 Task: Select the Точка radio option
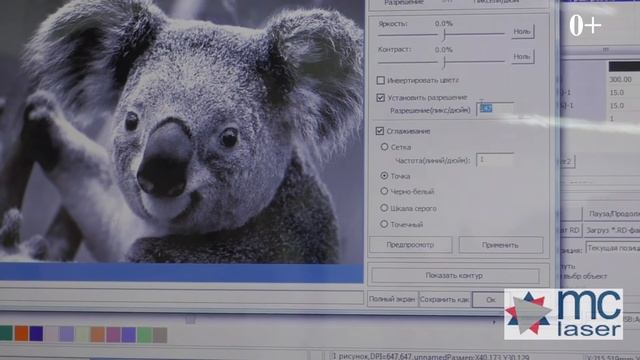point(384,176)
